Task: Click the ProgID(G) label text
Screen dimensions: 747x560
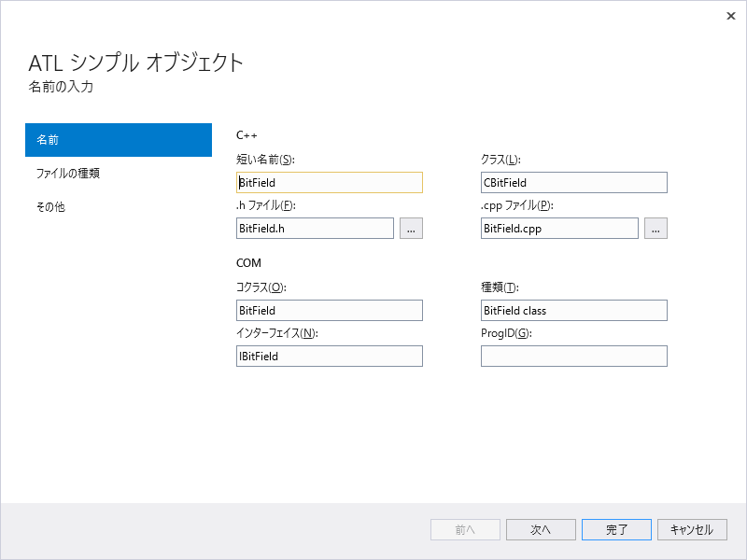Action: [505, 332]
